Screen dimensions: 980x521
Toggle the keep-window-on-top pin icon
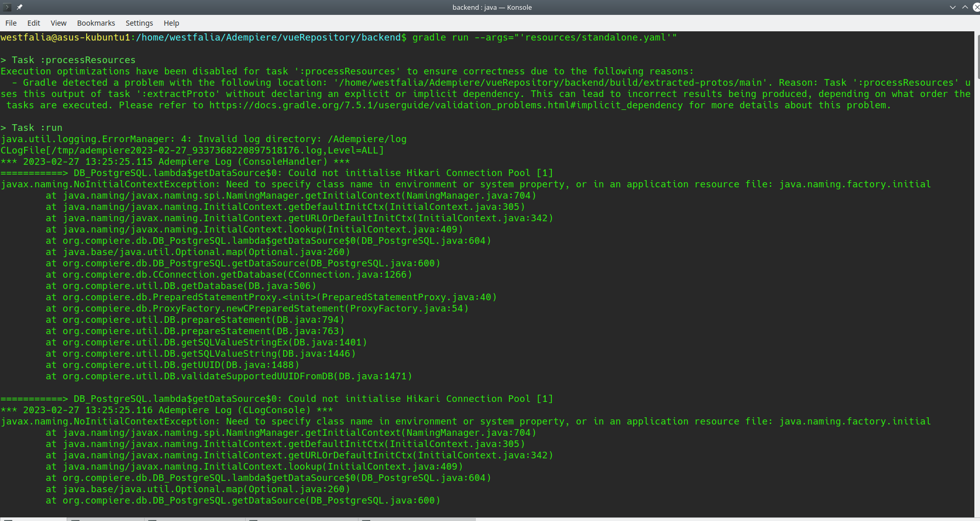click(x=19, y=7)
